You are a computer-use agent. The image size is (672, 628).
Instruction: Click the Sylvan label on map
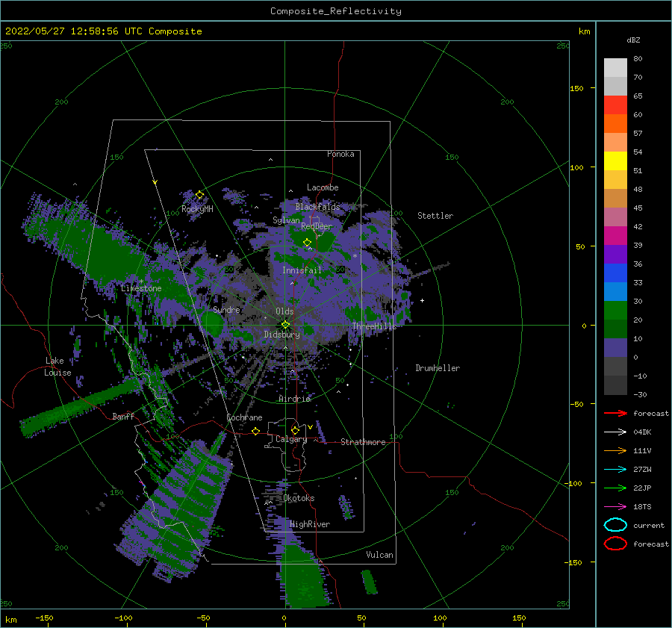[x=286, y=220]
